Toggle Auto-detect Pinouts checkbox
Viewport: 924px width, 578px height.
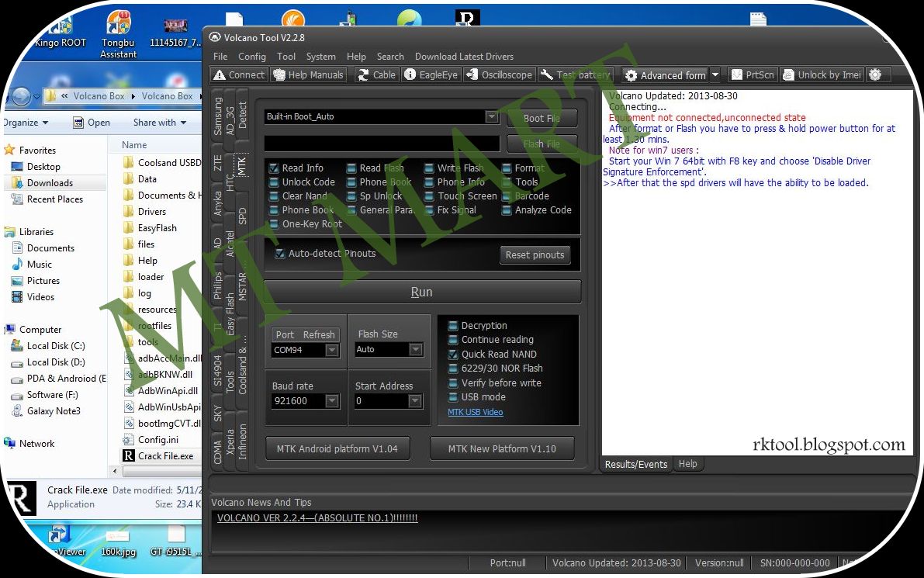(x=280, y=254)
